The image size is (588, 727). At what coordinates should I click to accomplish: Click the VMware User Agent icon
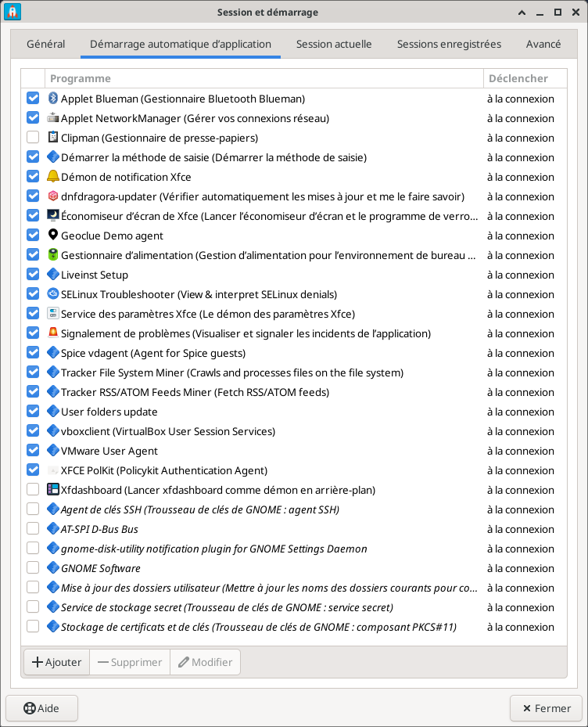point(53,450)
